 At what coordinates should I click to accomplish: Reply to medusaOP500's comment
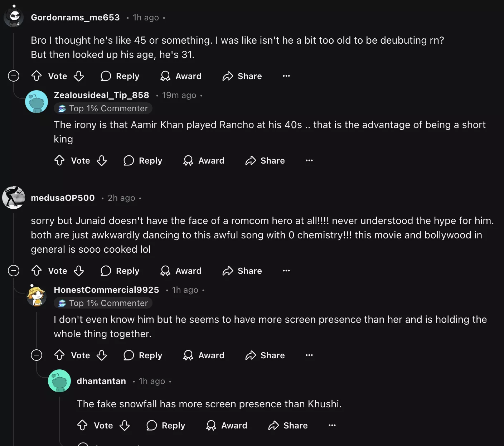pos(120,271)
